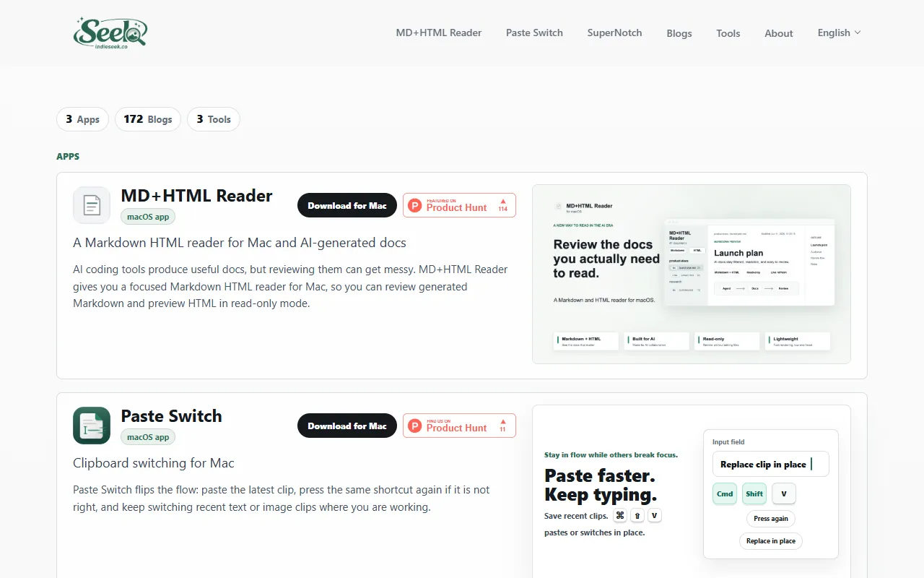
Task: Open the Tools nav item
Action: click(728, 33)
